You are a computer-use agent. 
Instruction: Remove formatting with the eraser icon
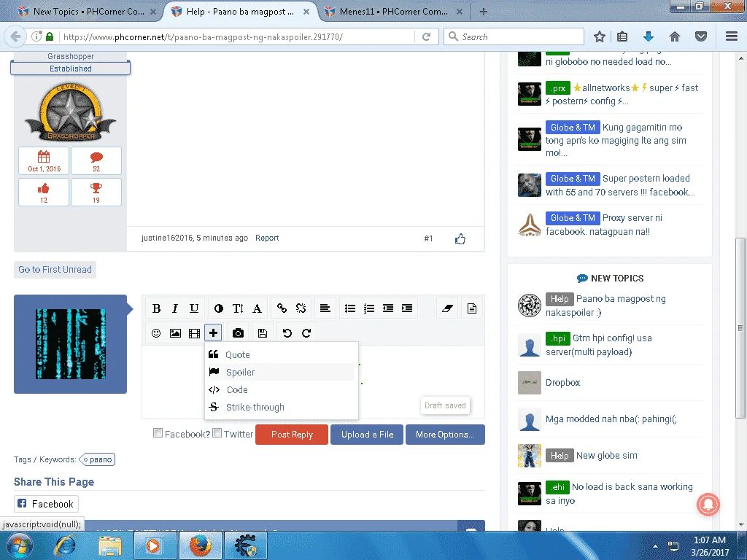pos(447,308)
